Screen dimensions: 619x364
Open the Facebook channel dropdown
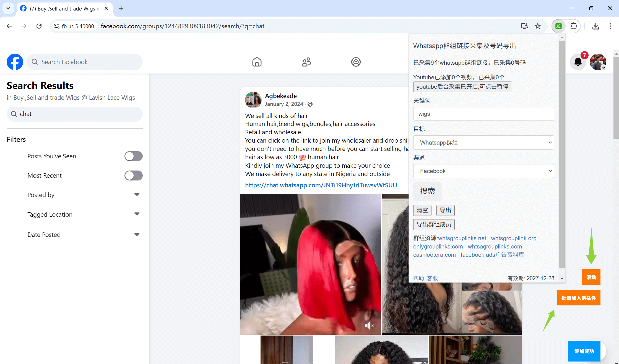click(483, 171)
